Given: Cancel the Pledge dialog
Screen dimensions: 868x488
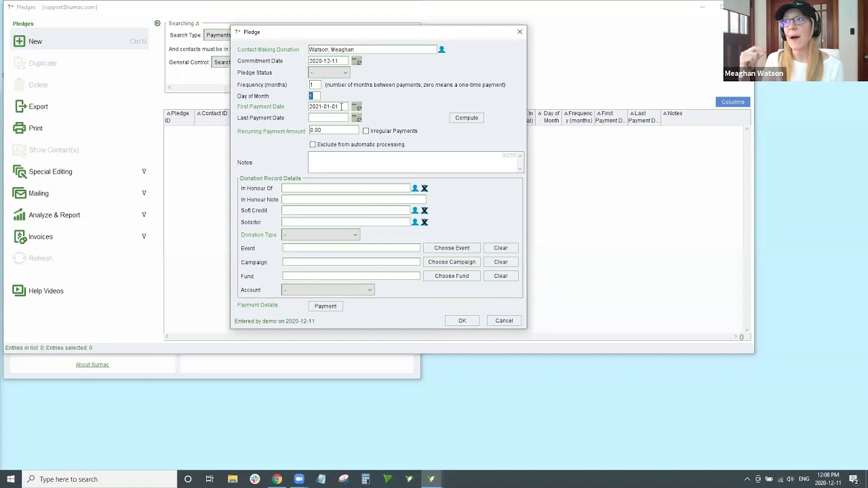Looking at the screenshot, I should [x=504, y=321].
